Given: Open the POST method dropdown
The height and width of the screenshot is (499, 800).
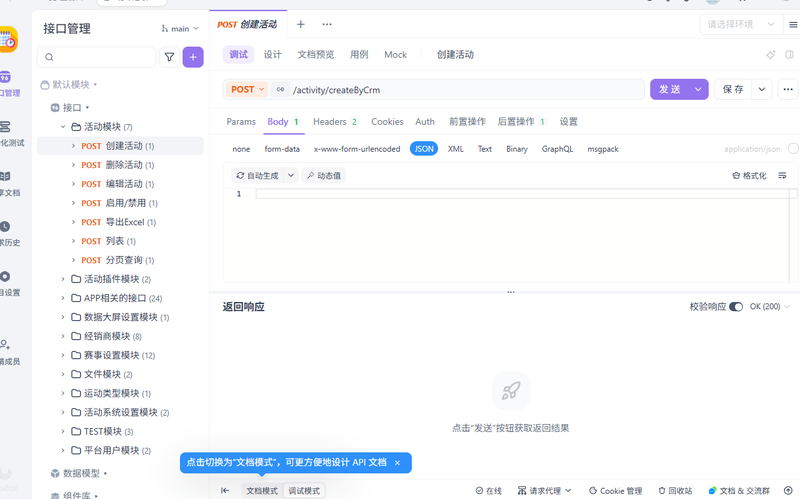Looking at the screenshot, I should [247, 89].
